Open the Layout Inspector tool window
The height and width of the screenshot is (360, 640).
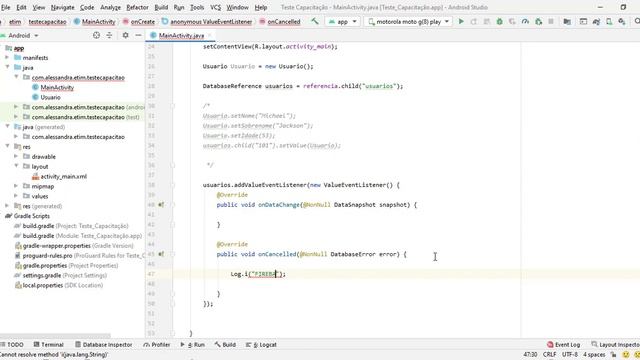pos(616,345)
